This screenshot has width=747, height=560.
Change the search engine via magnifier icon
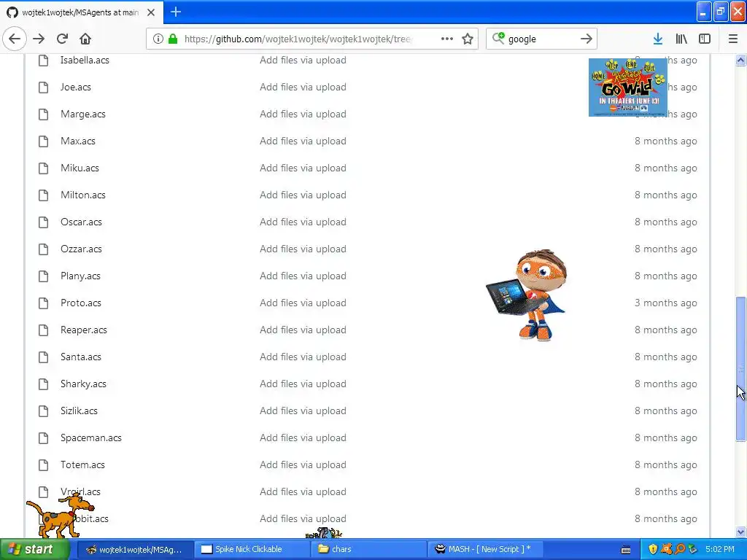click(x=498, y=38)
